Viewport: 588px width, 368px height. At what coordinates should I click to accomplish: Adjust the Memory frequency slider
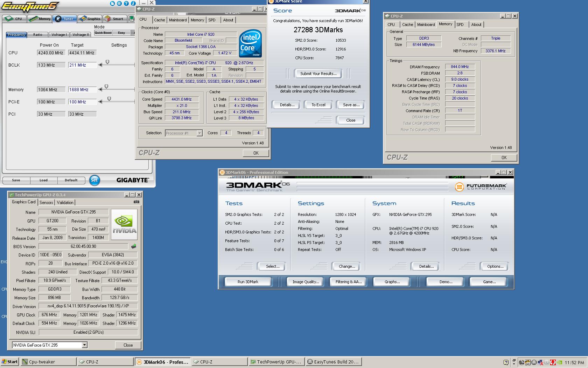point(106,87)
